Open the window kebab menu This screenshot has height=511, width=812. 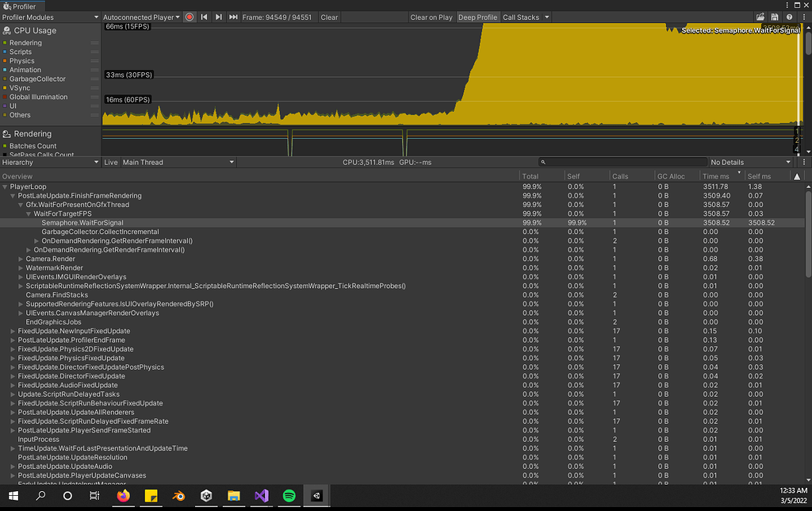[804, 17]
